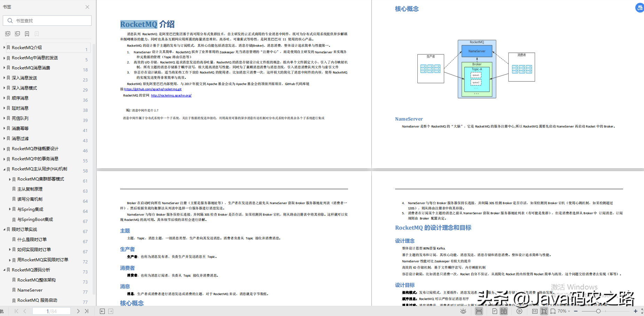Switch to single page view
644x316 pixels.
[495, 311]
